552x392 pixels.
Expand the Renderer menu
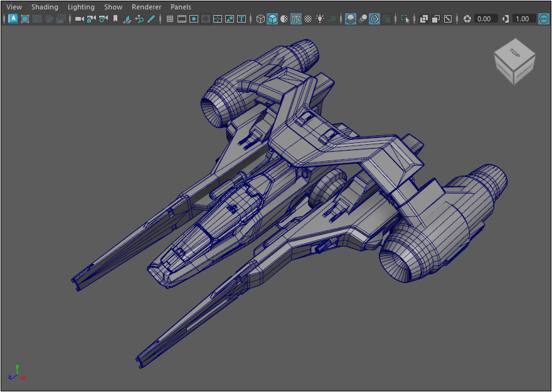pos(146,7)
